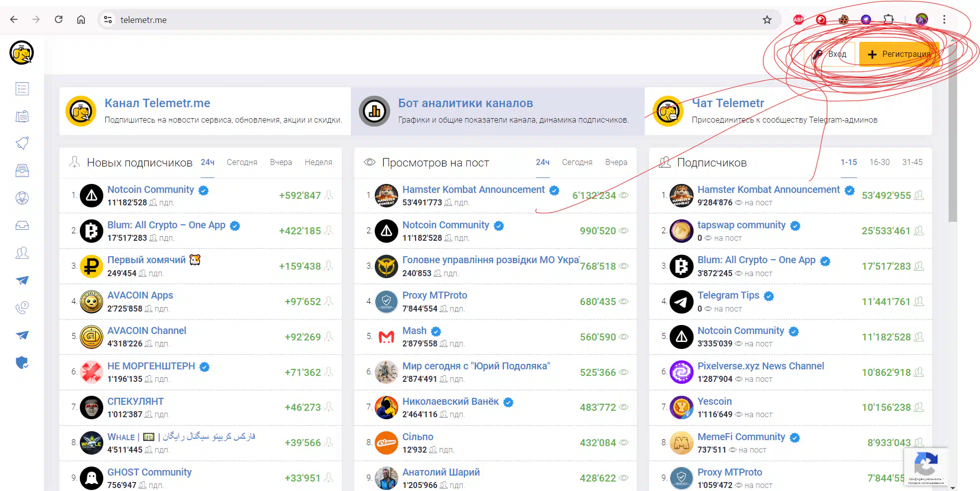The image size is (980, 491).
Task: Open the filing drawer icon in sidebar
Action: 22,170
